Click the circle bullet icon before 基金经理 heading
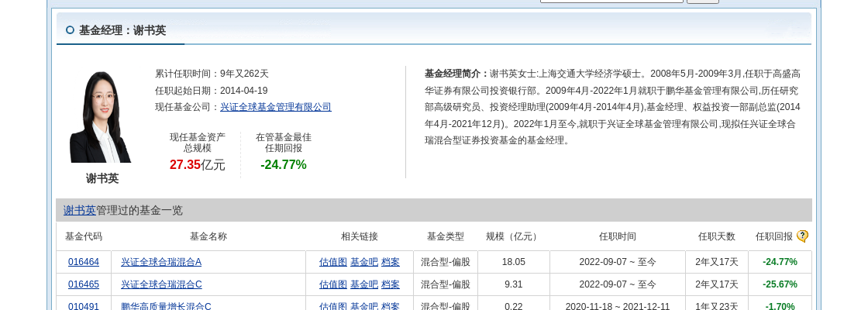 pos(70,30)
